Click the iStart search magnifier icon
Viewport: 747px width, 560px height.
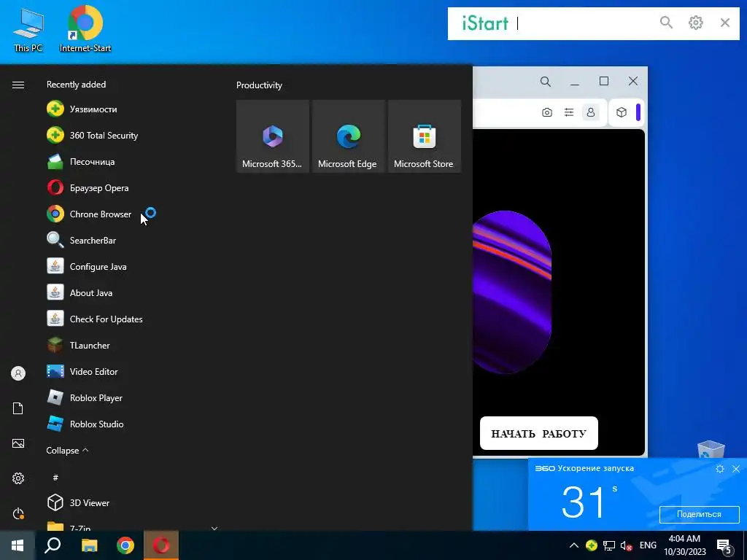[666, 23]
